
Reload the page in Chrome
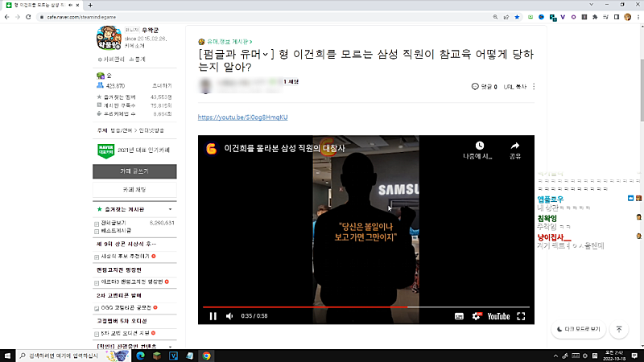pos(28,17)
